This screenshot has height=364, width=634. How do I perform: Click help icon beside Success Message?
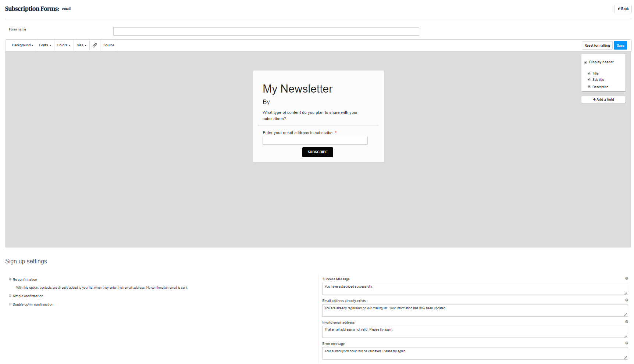[x=627, y=278]
